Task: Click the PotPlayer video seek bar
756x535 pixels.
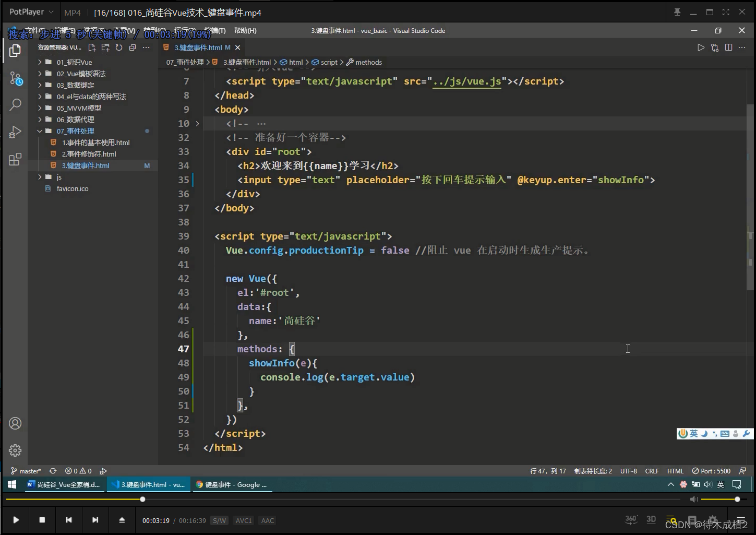Action: click(x=343, y=500)
